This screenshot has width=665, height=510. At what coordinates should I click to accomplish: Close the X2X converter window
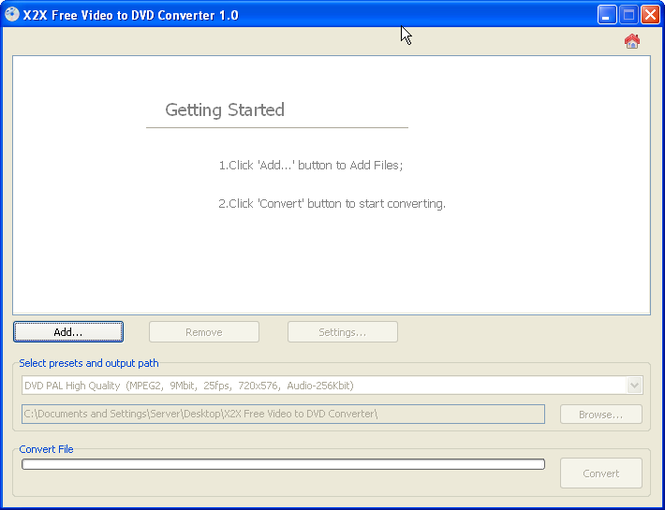[650, 15]
